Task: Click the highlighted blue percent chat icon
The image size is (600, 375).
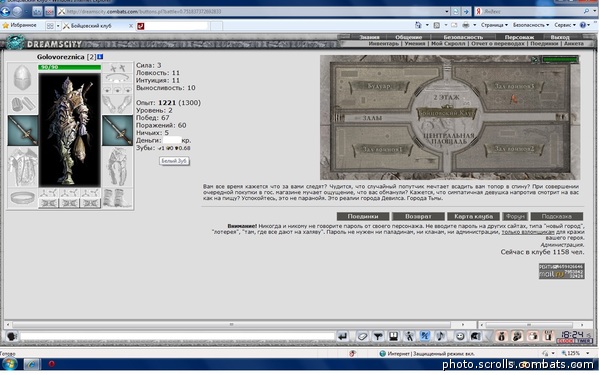Action: tap(425, 336)
